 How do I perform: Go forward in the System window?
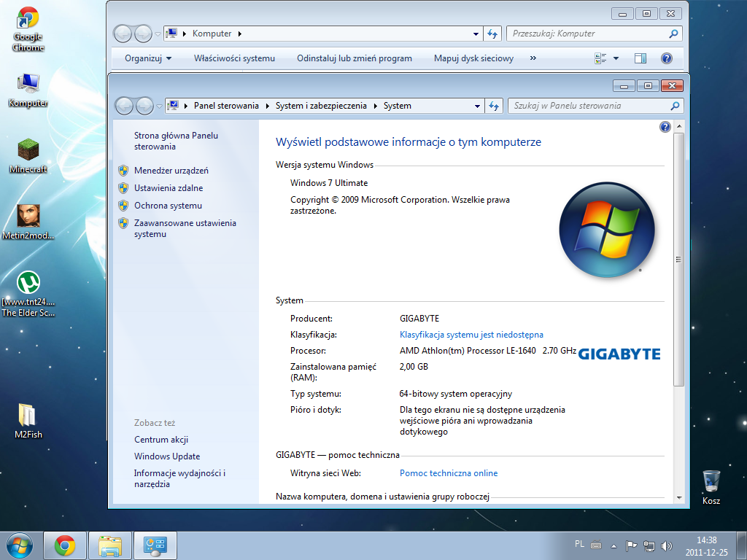coord(144,106)
